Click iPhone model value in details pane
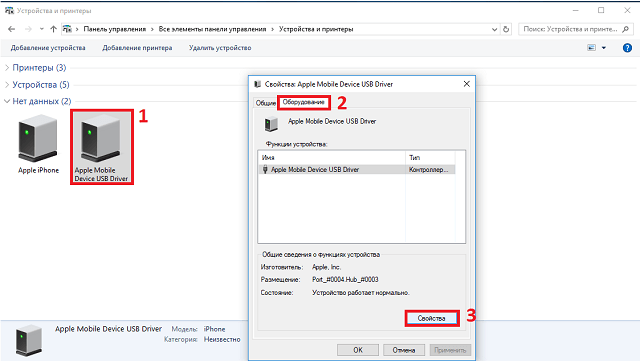 coord(214,329)
